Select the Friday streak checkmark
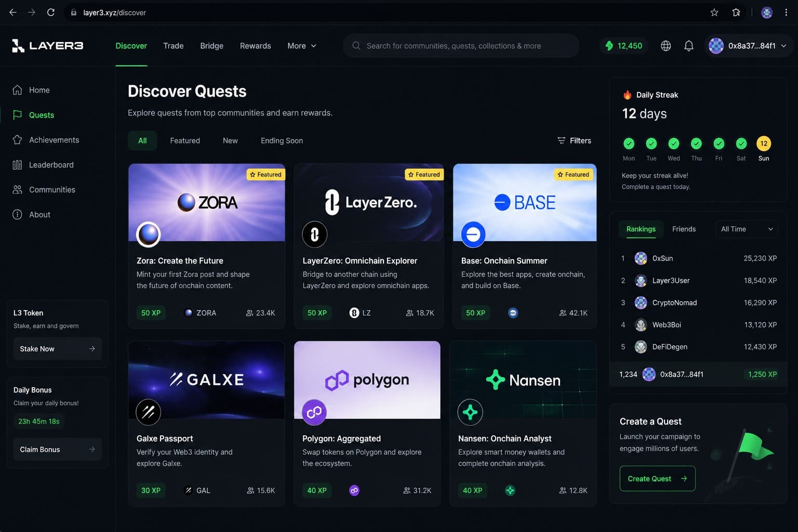The height and width of the screenshot is (532, 798). point(719,143)
